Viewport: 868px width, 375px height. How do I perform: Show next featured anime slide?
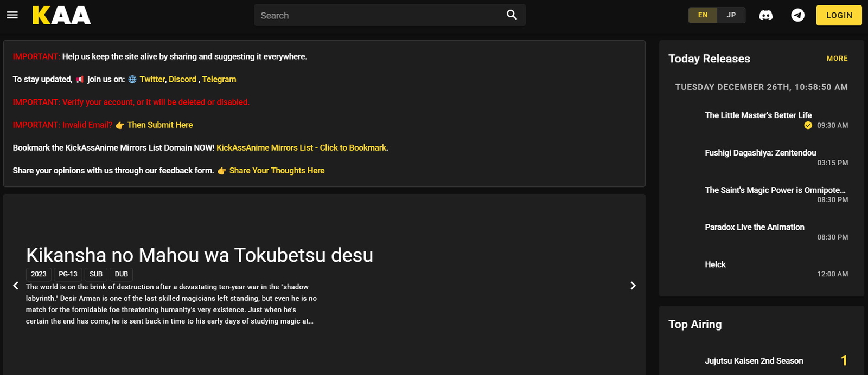point(633,286)
